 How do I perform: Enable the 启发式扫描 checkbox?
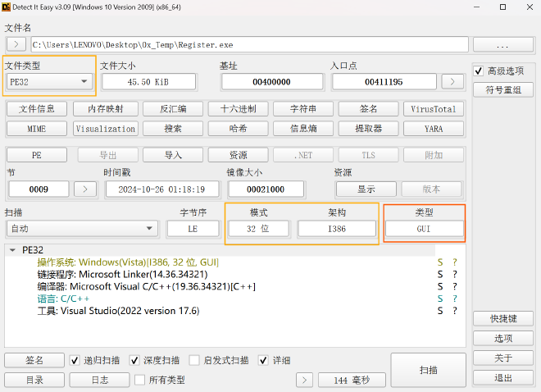click(194, 361)
